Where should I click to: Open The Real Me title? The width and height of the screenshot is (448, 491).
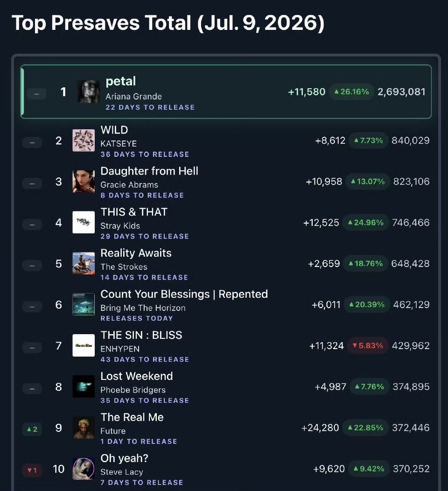coord(132,417)
